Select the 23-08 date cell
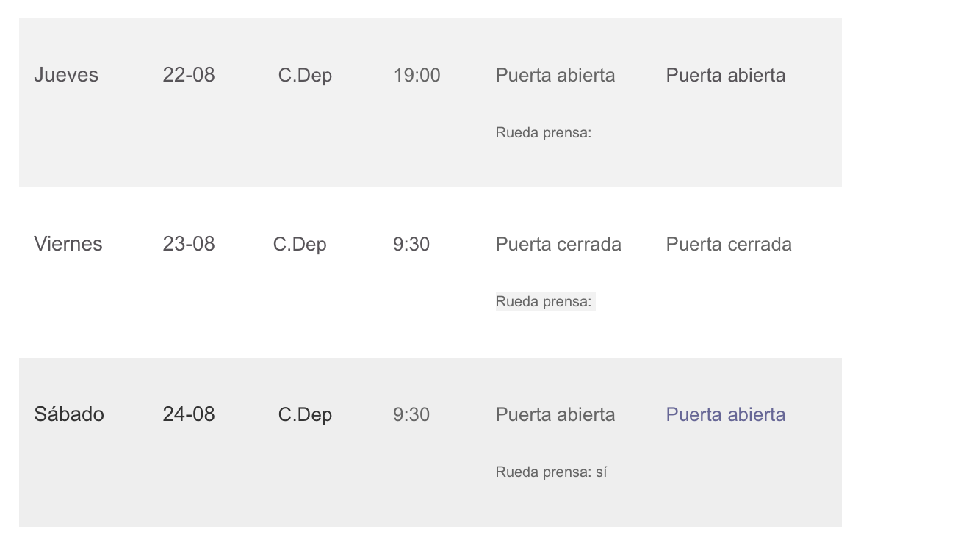 point(189,244)
